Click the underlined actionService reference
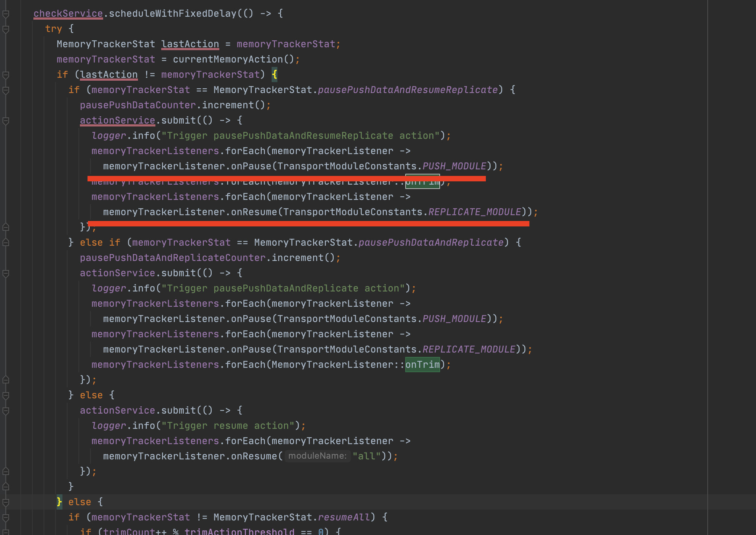This screenshot has height=535, width=756. [117, 120]
